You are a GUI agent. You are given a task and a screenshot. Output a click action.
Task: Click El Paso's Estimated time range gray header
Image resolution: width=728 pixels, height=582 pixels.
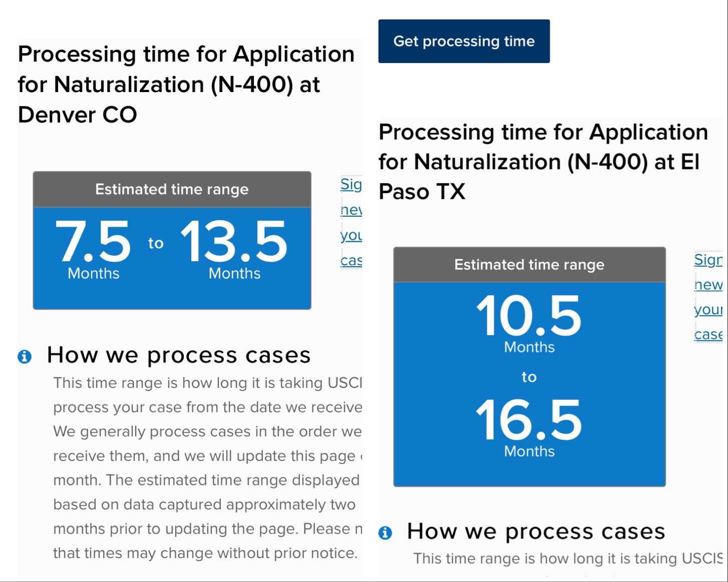[x=529, y=264]
